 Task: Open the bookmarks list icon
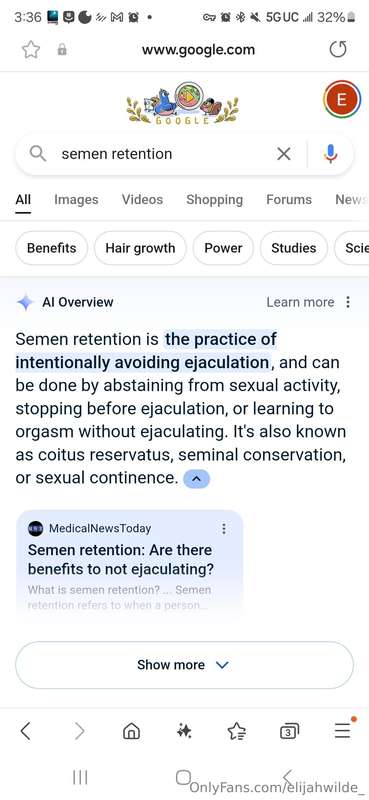tap(237, 732)
